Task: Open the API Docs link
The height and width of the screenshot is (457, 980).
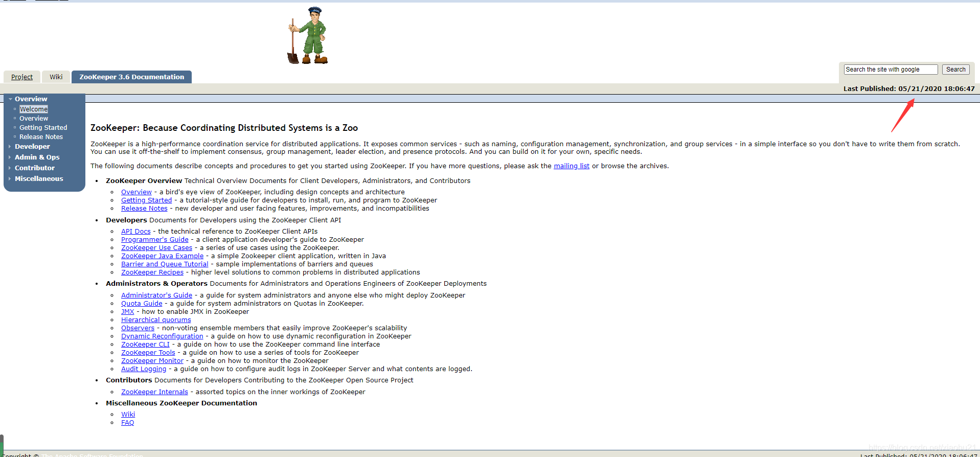Action: point(136,232)
